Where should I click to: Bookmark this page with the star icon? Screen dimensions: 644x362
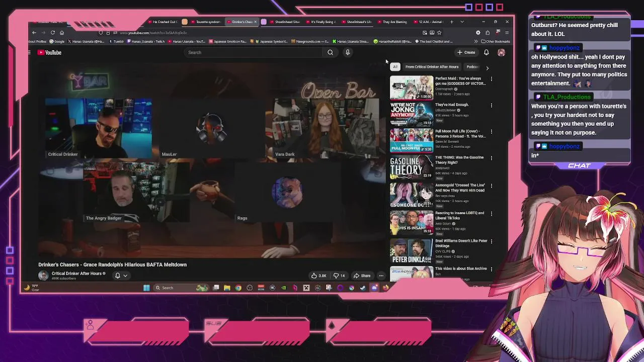(439, 33)
